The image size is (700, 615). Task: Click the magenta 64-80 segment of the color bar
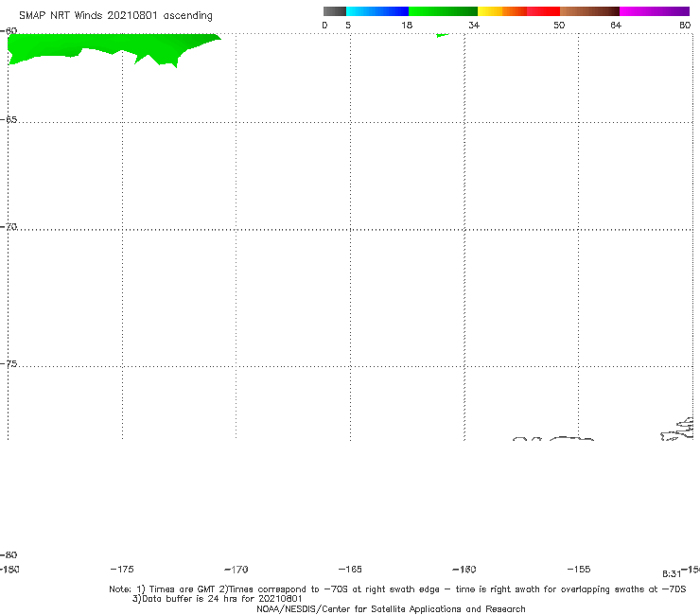(x=655, y=11)
